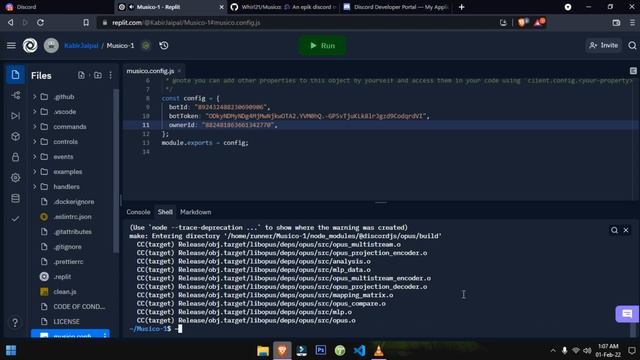The image size is (640, 360).
Task: Open the Debugger sidebar icon
Action: [16, 116]
